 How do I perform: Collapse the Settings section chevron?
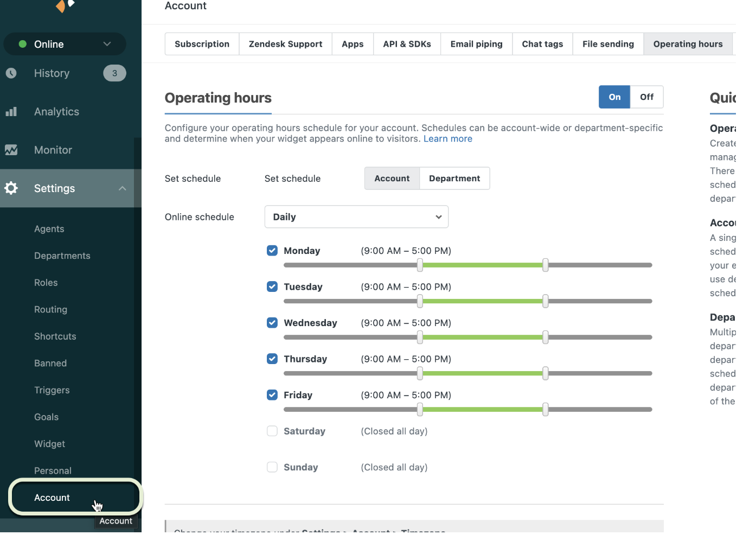coord(122,188)
